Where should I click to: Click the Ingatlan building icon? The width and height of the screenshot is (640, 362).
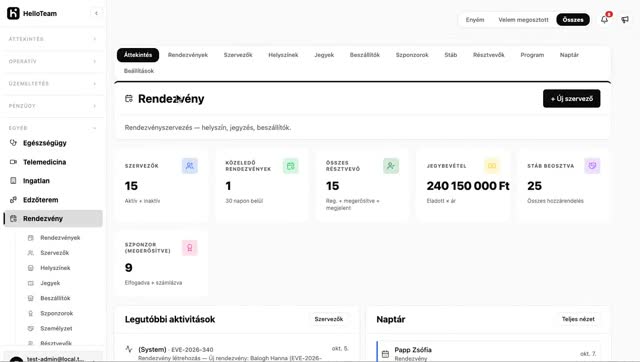(13, 180)
